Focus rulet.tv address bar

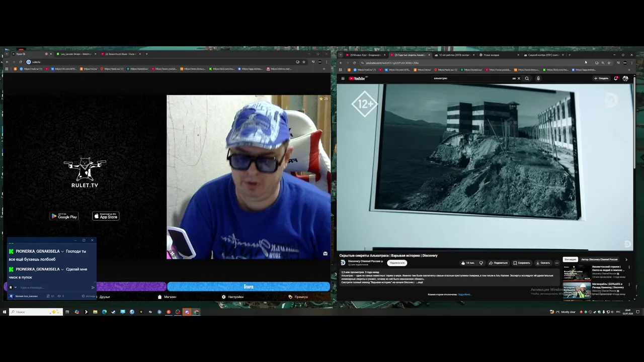pyautogui.click(x=161, y=62)
